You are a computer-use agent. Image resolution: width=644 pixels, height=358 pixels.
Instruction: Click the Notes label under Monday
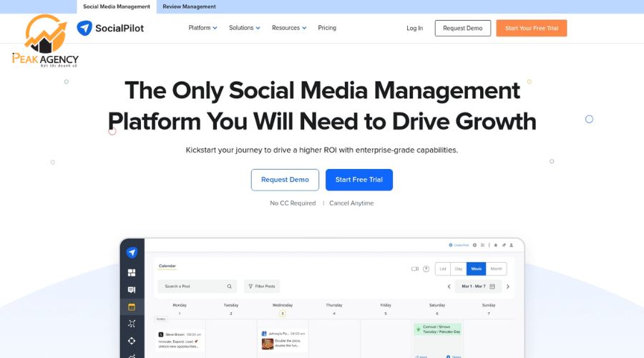pyautogui.click(x=160, y=319)
